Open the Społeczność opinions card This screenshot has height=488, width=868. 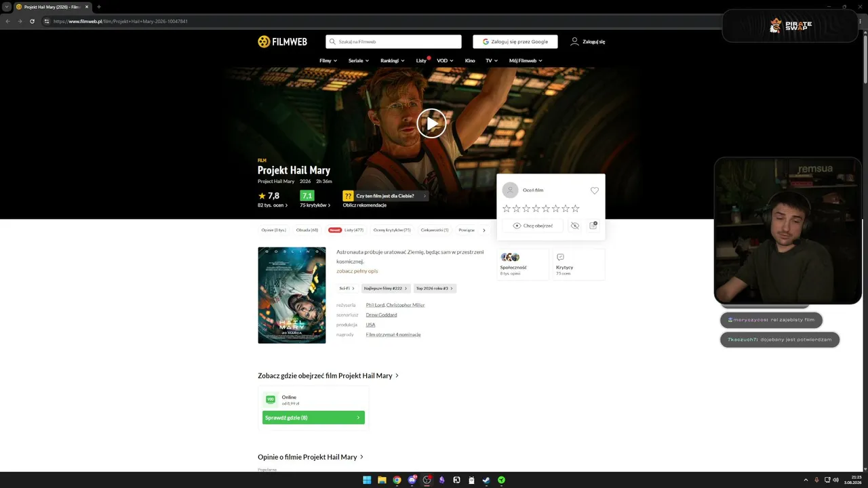(522, 264)
